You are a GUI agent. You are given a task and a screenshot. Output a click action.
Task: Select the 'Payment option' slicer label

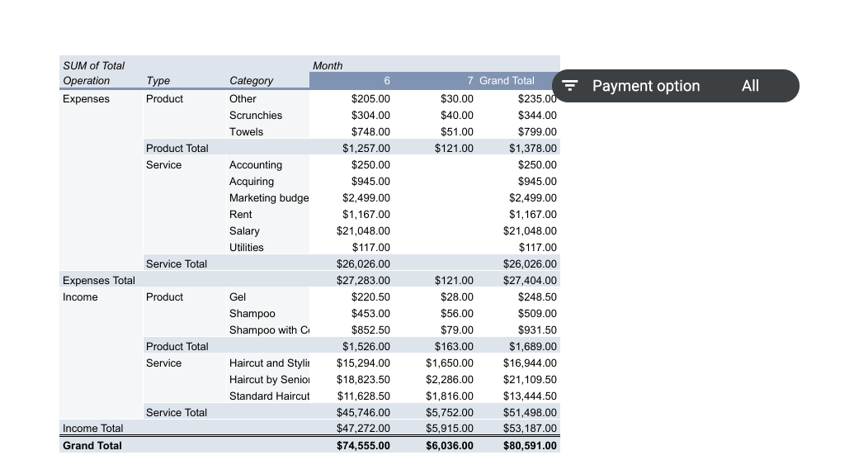pyautogui.click(x=646, y=86)
